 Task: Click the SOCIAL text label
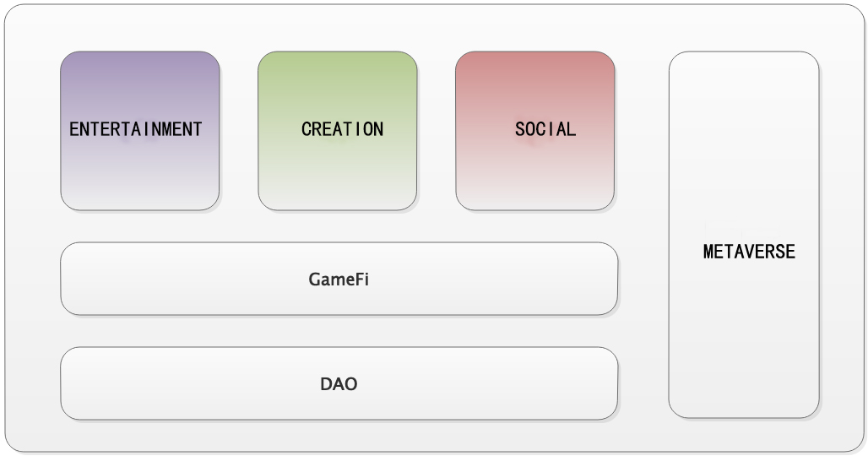click(545, 129)
